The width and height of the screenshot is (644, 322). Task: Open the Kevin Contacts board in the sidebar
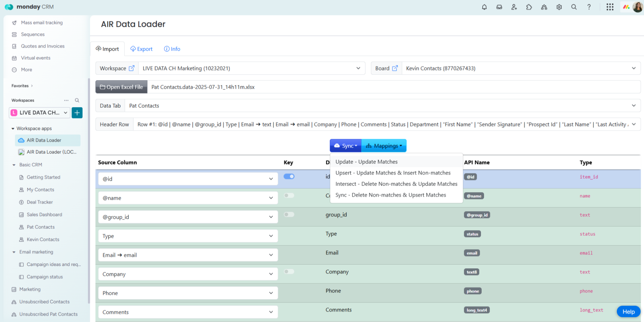(x=43, y=239)
